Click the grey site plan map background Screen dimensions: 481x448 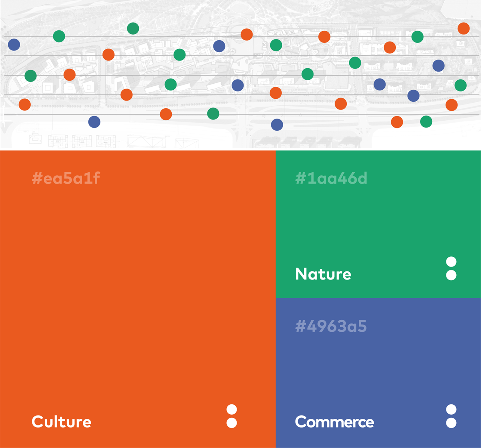(240, 74)
